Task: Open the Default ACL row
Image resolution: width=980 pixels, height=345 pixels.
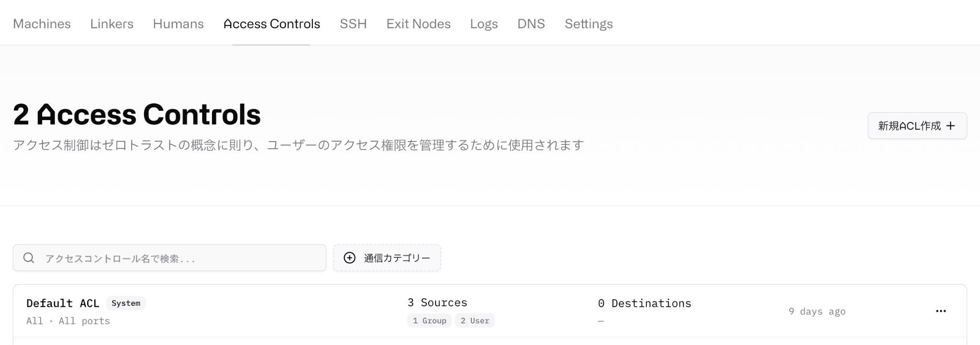Action: pyautogui.click(x=490, y=311)
